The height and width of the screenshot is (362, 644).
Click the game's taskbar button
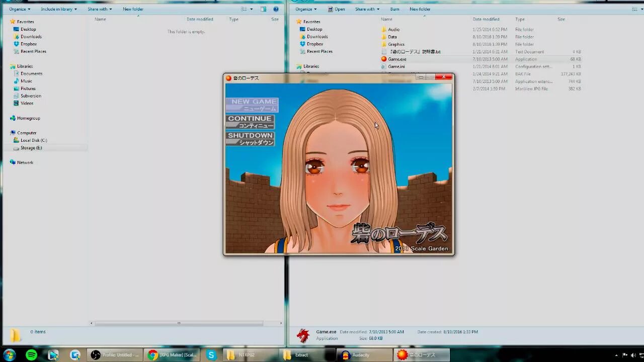click(x=422, y=355)
